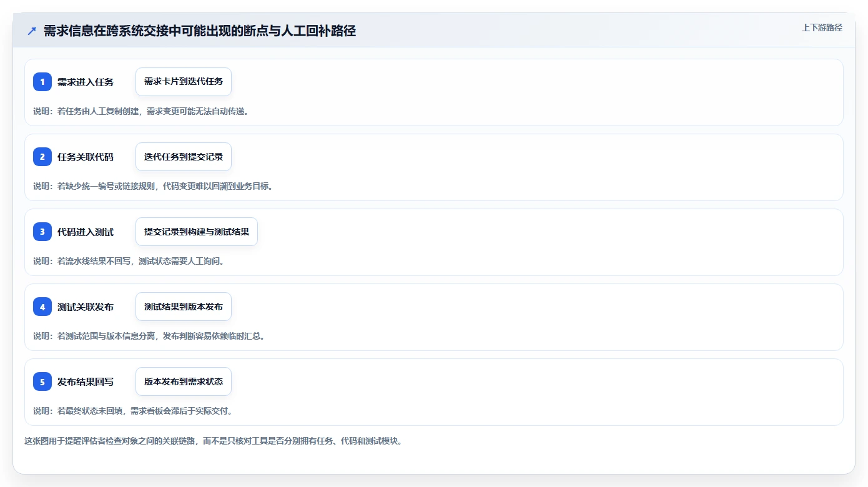Click note 若流水线结果不回写

click(x=129, y=261)
